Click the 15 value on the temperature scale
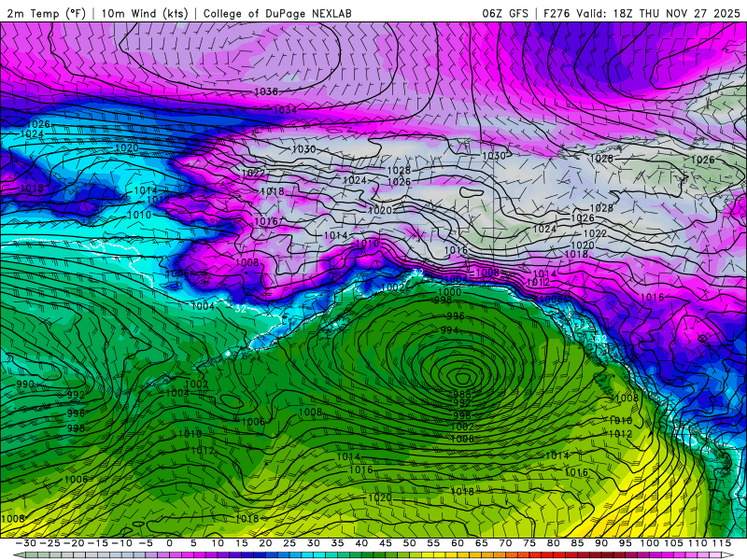 (x=242, y=543)
